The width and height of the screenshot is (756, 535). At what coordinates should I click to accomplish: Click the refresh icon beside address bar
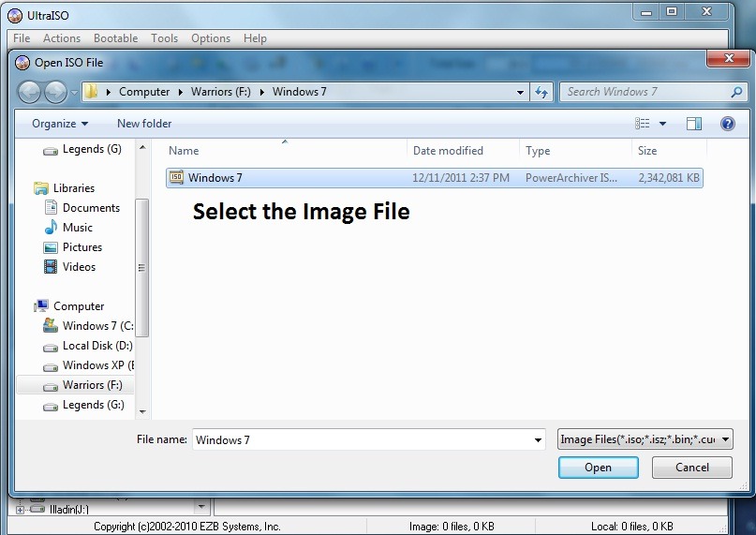(541, 92)
